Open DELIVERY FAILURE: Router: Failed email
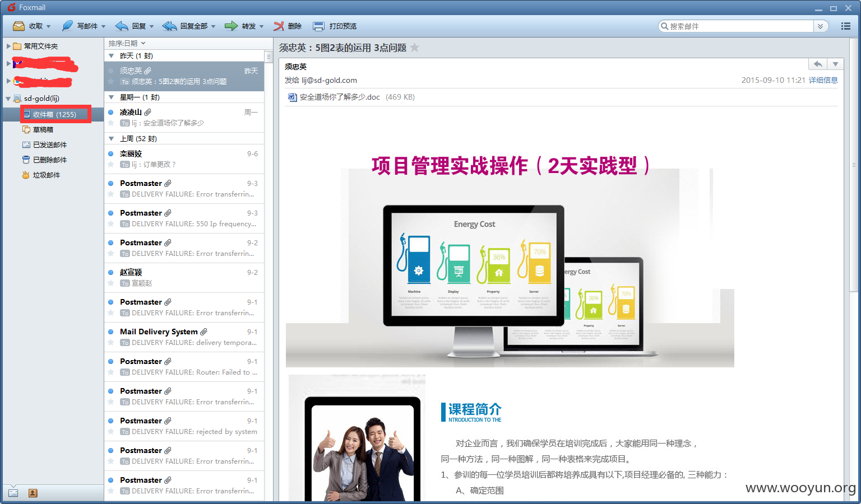The image size is (861, 504). pyautogui.click(x=184, y=367)
